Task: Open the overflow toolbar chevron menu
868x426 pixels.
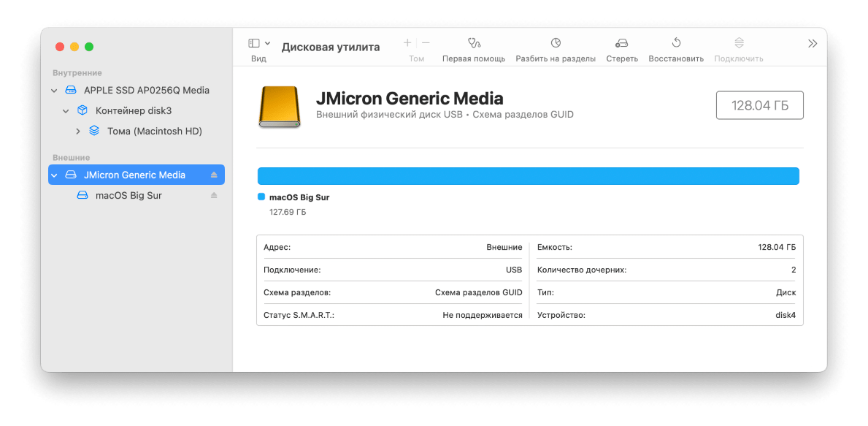Action: [812, 42]
